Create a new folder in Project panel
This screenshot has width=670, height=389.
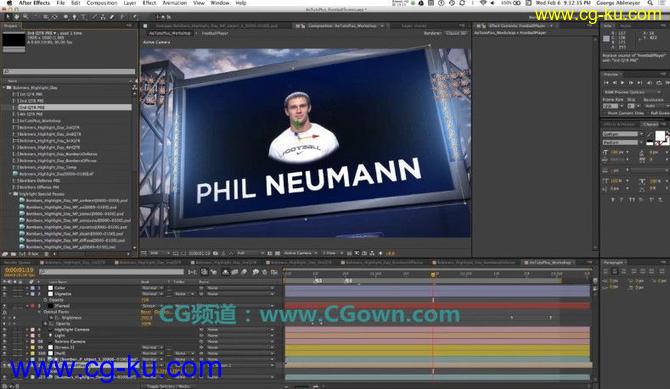pos(13,254)
